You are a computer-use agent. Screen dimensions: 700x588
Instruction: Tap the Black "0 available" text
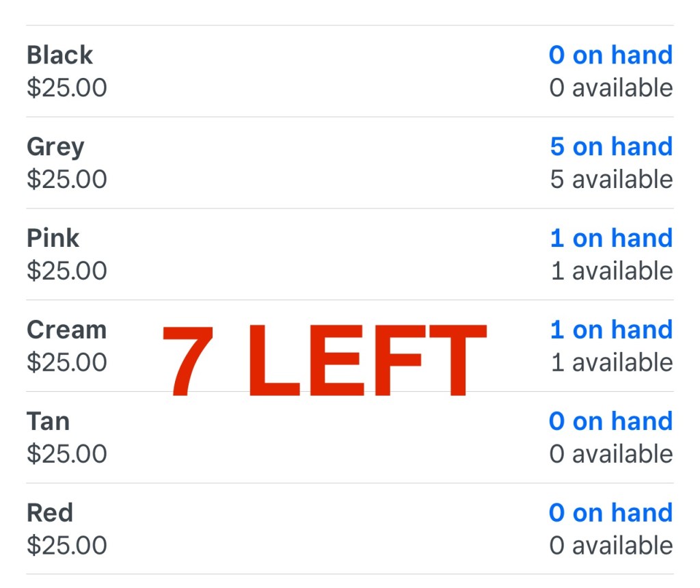pos(610,88)
